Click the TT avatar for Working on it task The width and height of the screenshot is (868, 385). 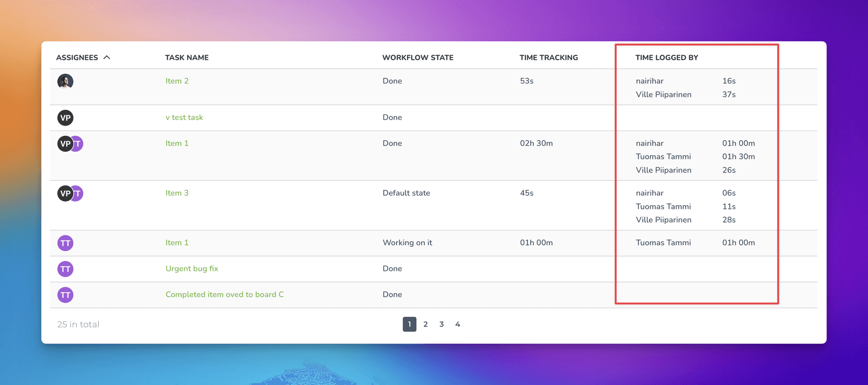click(65, 243)
